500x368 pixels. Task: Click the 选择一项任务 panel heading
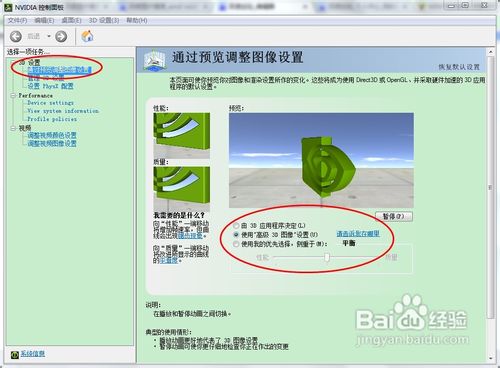point(28,52)
